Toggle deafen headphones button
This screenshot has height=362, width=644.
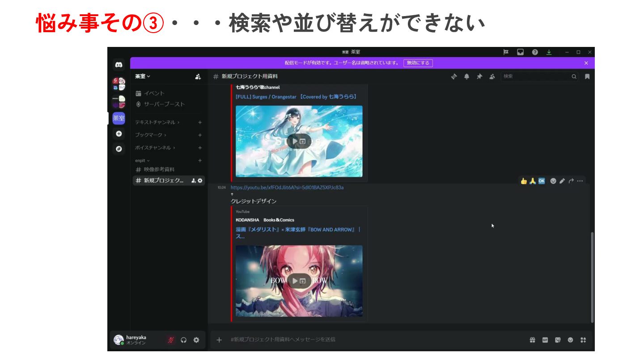click(x=183, y=340)
